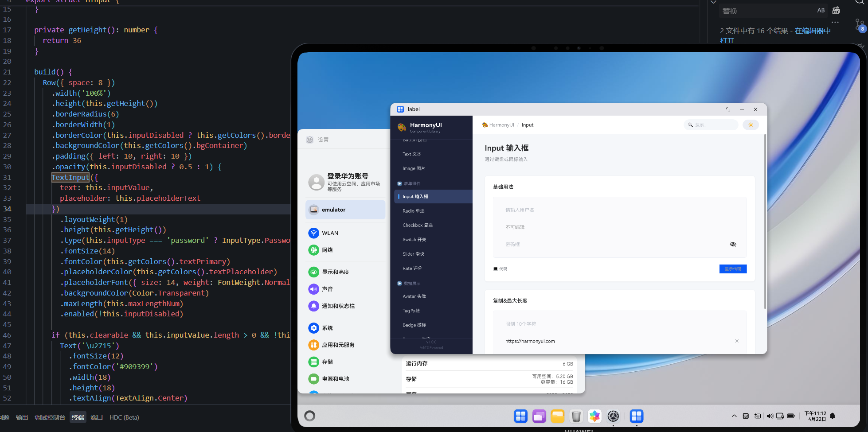Screen dimensions: 868x432
Task: Maximize the label window
Action: pyautogui.click(x=728, y=109)
